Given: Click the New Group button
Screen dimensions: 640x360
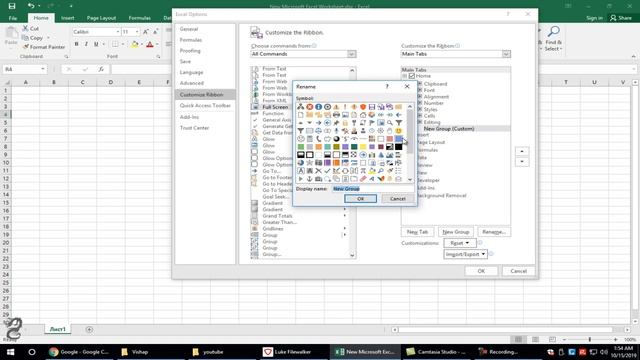Looking at the screenshot, I should 456,232.
